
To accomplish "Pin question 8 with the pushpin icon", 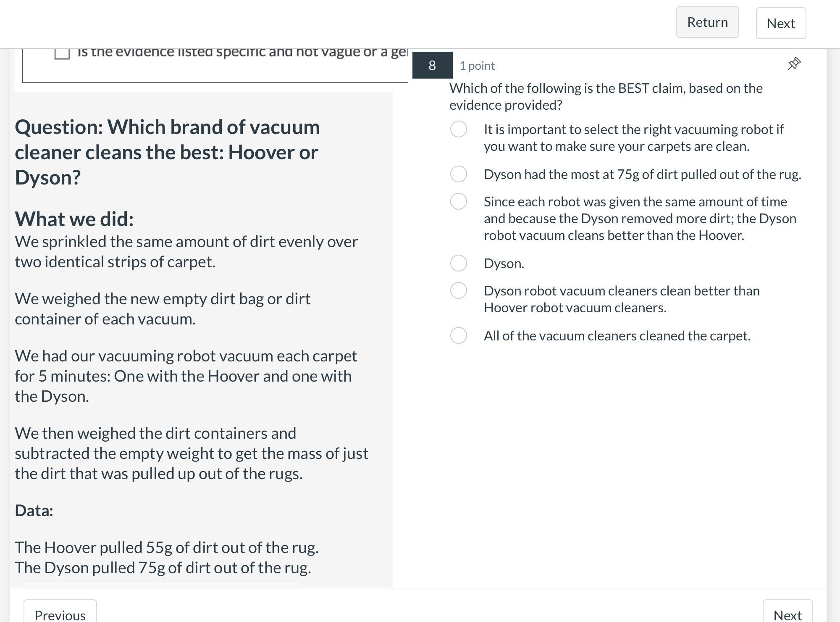I will pyautogui.click(x=794, y=64).
